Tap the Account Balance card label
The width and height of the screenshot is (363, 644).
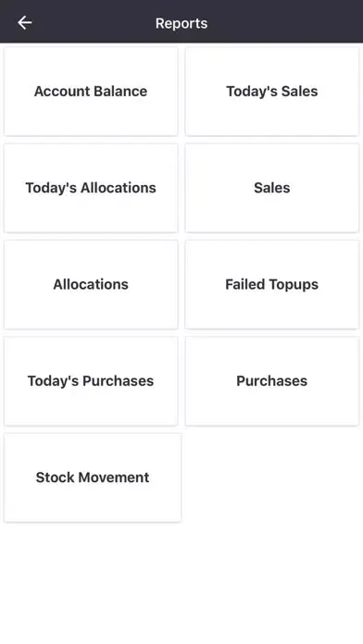(x=91, y=92)
